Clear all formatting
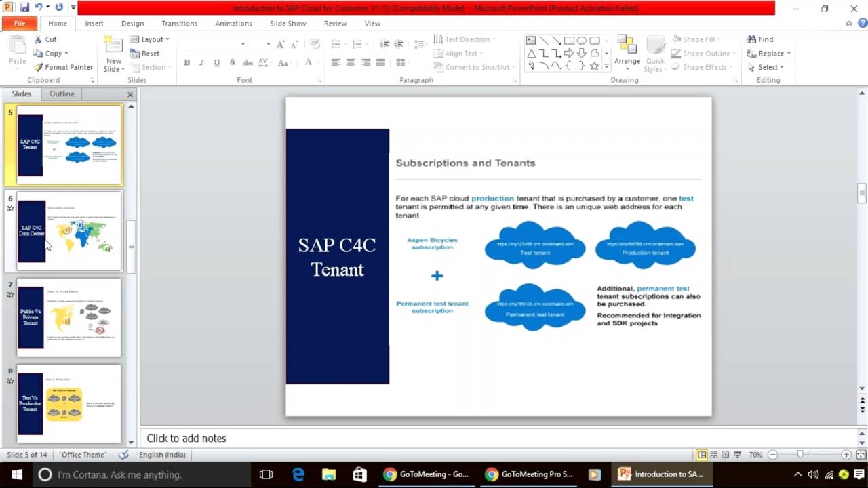This screenshot has height=488, width=868. pos(315,43)
